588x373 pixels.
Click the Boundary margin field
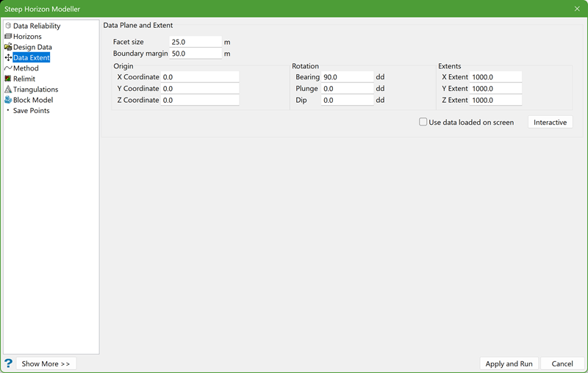(196, 54)
